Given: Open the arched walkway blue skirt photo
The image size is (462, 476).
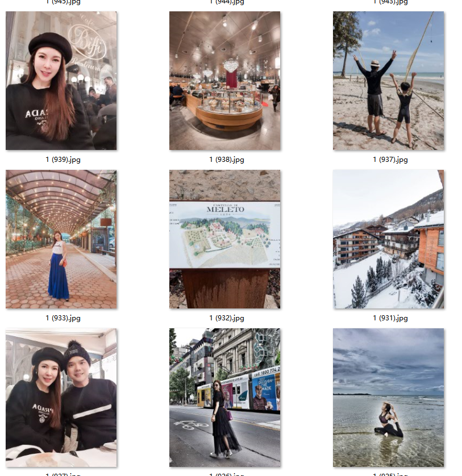Looking at the screenshot, I should [61, 239].
